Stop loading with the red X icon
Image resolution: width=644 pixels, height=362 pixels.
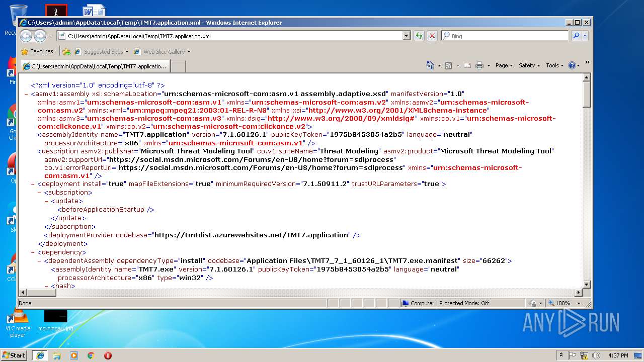pyautogui.click(x=432, y=36)
